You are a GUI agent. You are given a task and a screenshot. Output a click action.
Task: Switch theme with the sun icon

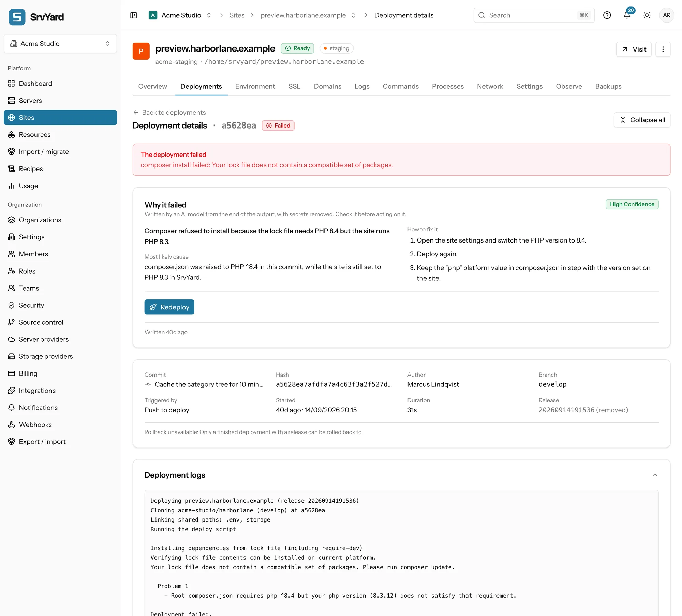coord(647,15)
